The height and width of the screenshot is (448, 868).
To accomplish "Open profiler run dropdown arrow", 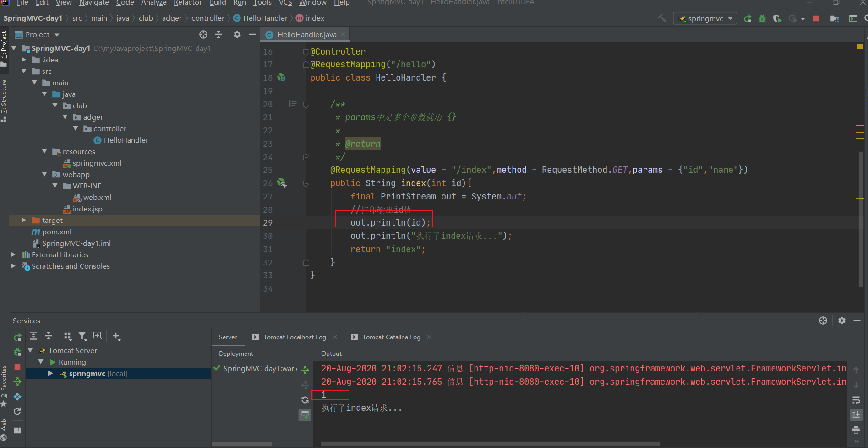I will pyautogui.click(x=803, y=19).
